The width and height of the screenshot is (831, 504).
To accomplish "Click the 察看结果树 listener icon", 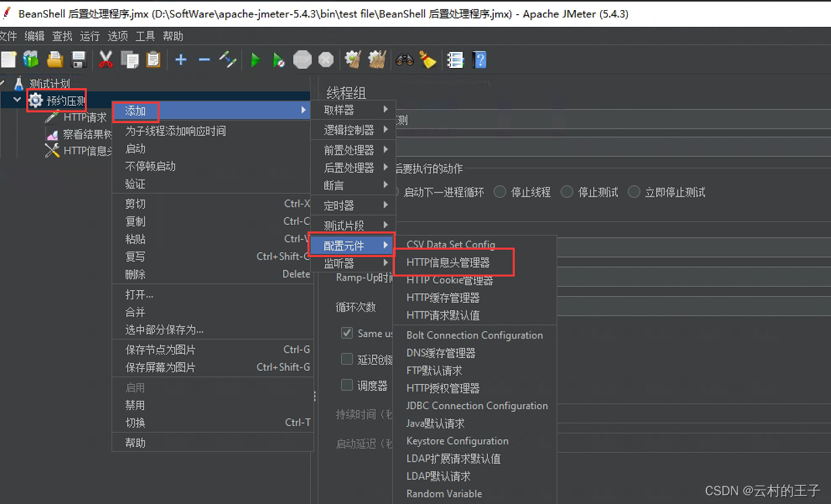I will [52, 134].
